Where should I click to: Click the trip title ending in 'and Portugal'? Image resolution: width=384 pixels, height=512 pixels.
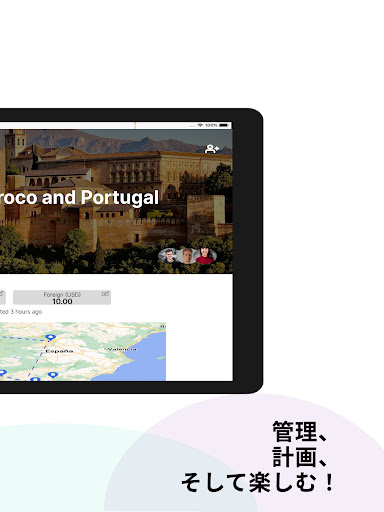(x=79, y=197)
